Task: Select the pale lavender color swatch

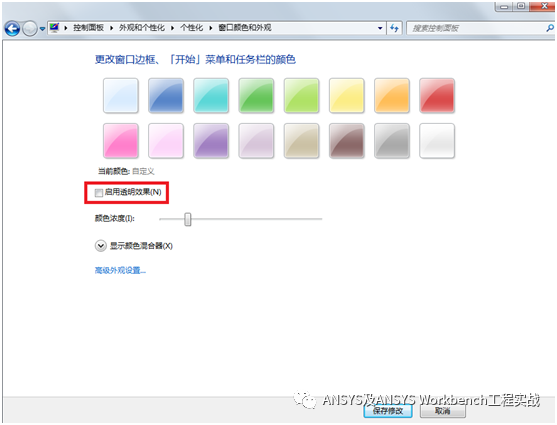Action: click(x=256, y=141)
